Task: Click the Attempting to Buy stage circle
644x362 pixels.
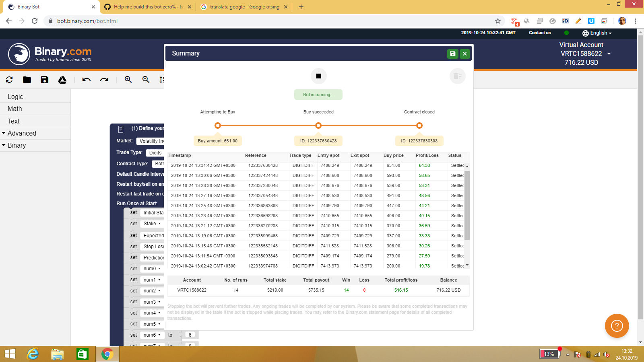Action: (x=218, y=125)
